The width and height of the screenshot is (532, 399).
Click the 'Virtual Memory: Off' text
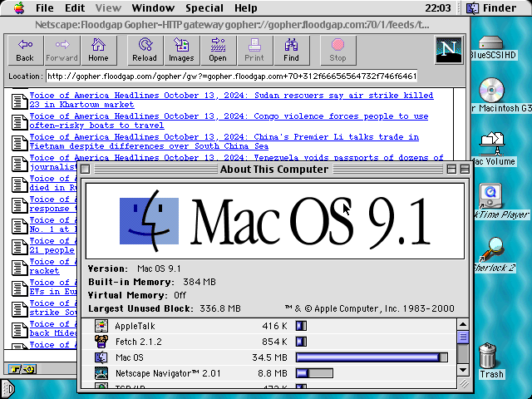(137, 295)
